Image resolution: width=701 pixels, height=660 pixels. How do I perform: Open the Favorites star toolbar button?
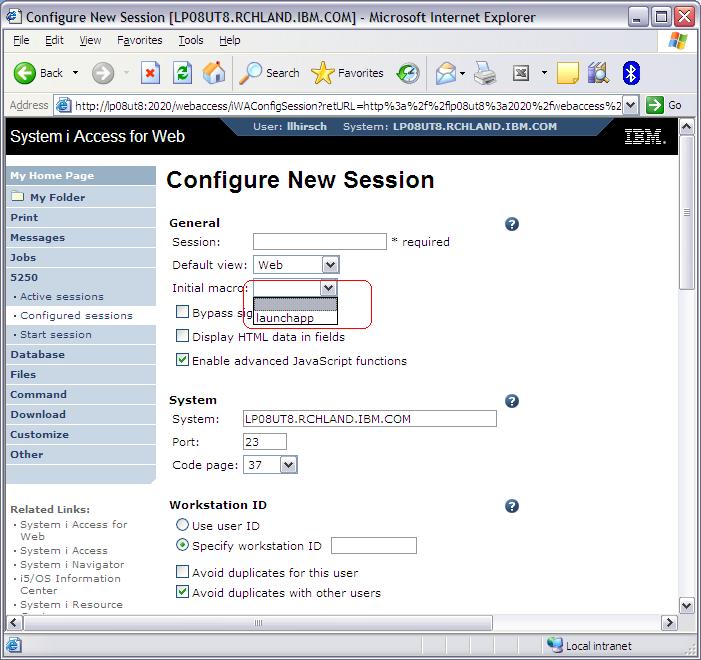(347, 73)
